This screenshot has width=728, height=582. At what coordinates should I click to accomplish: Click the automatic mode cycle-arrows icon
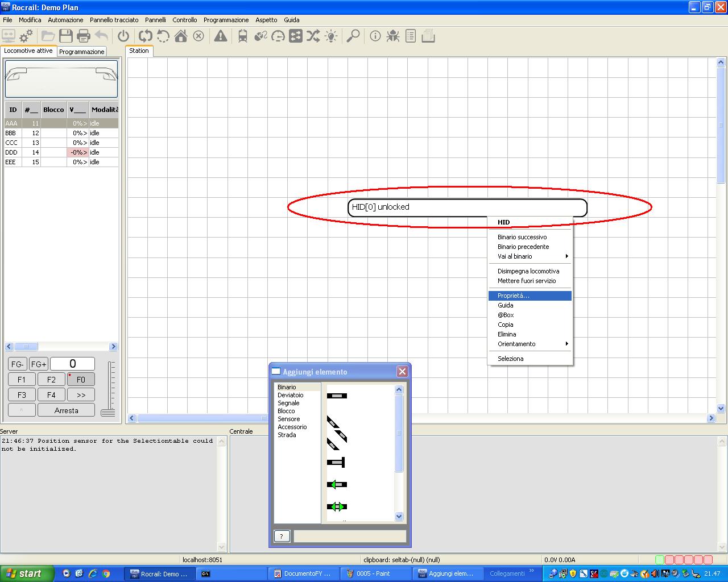click(x=145, y=36)
